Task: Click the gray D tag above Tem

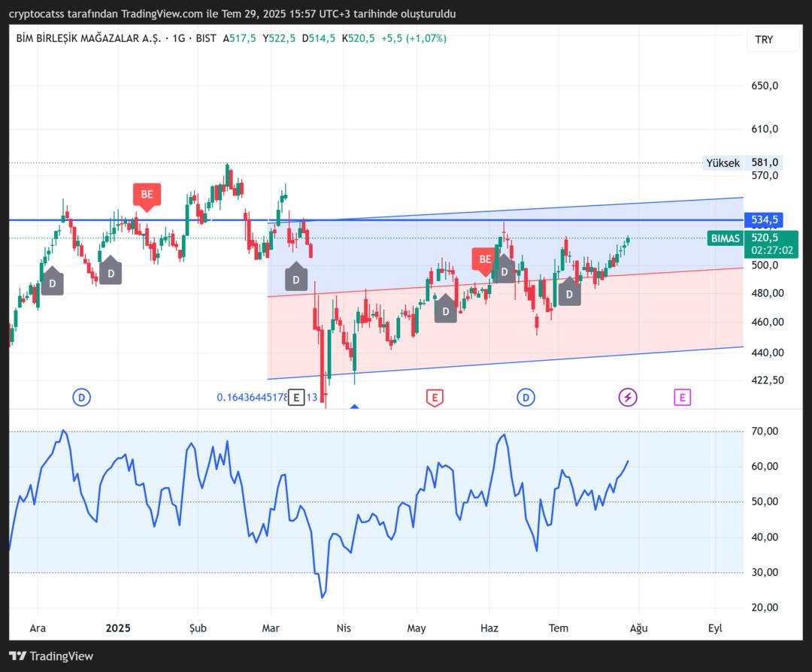Action: tap(569, 291)
